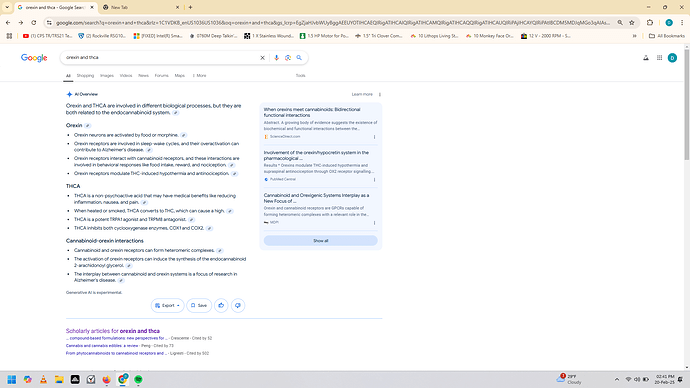Open the clock and date panel
Viewport: 690px width, 388px height.
664,379
